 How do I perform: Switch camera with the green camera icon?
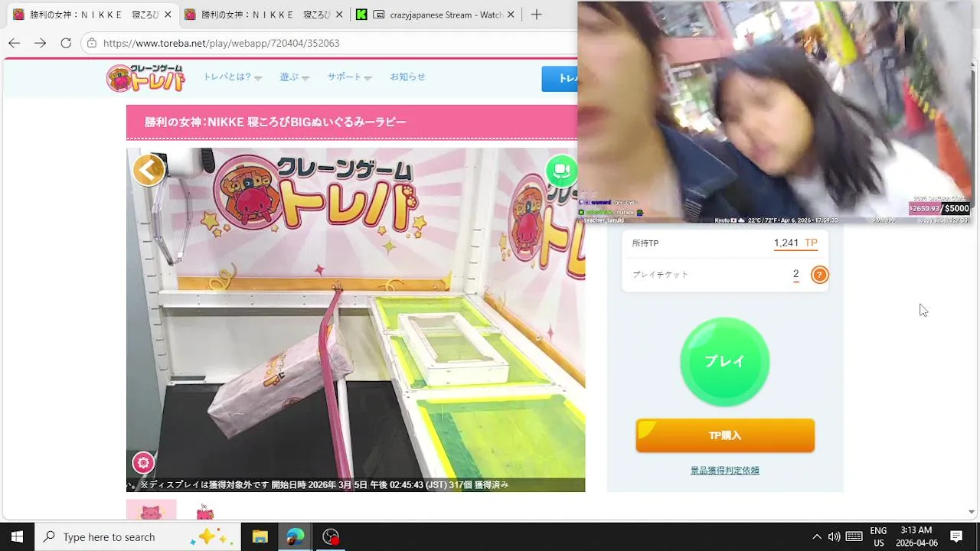561,170
